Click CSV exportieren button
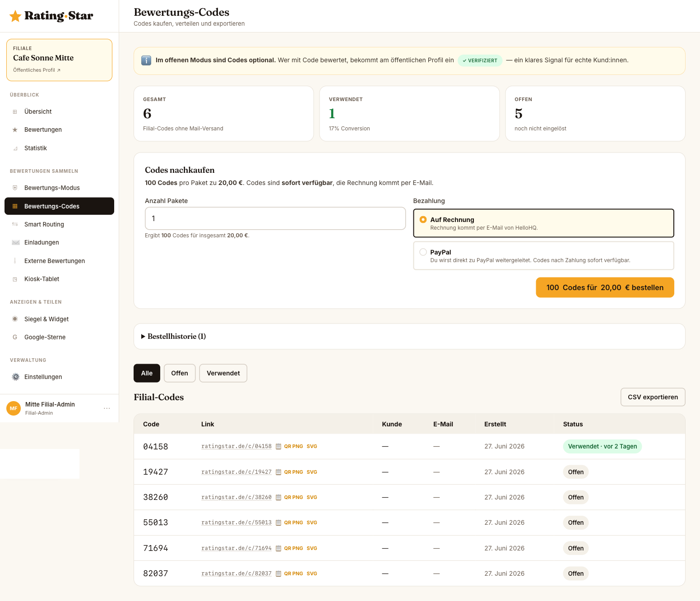This screenshot has width=700, height=601. click(x=653, y=397)
